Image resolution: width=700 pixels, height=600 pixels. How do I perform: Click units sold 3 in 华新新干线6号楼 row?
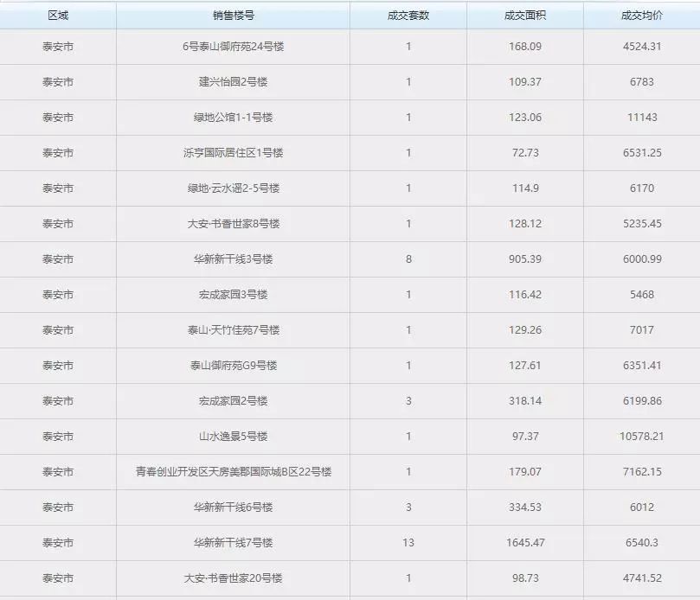click(408, 507)
